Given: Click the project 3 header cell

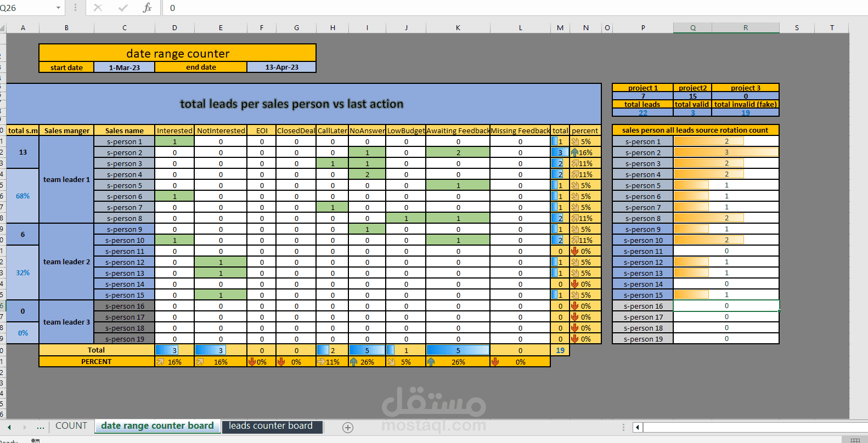Looking at the screenshot, I should [746, 88].
